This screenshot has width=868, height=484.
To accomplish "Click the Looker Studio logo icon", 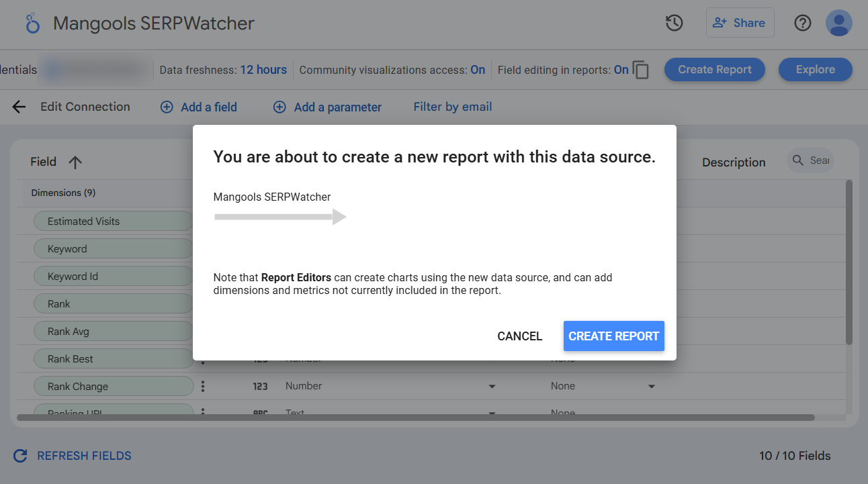I will pos(32,23).
